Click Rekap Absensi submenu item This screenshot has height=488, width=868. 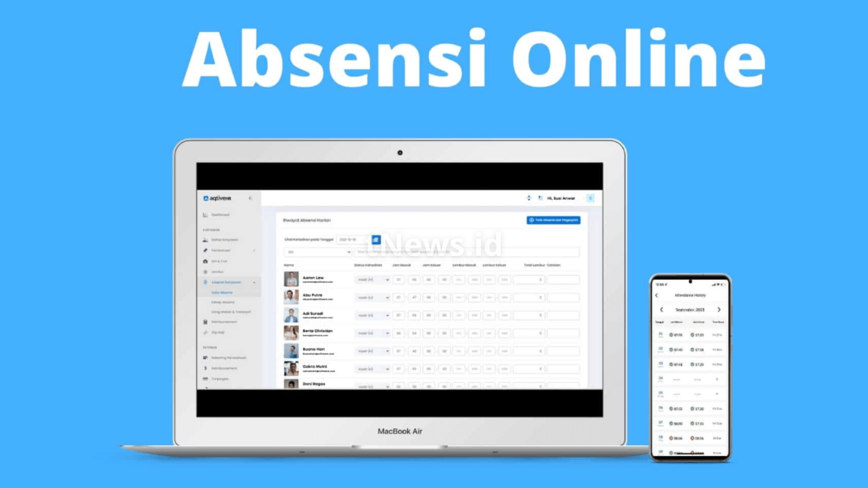pos(224,302)
